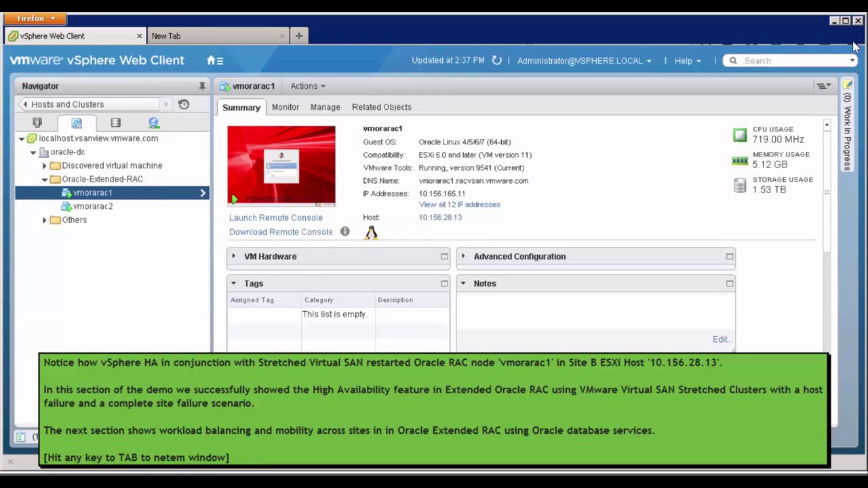Select the vSphere Web Client browser tab
The height and width of the screenshot is (488, 868).
[x=75, y=36]
